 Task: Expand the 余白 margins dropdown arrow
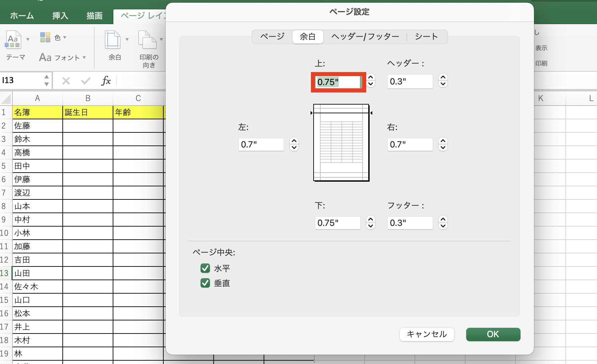tap(127, 39)
